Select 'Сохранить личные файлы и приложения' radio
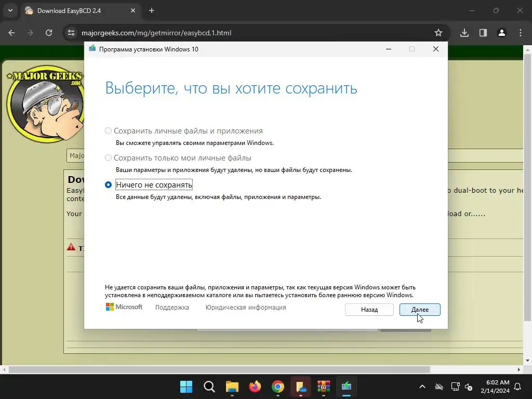 [108, 131]
